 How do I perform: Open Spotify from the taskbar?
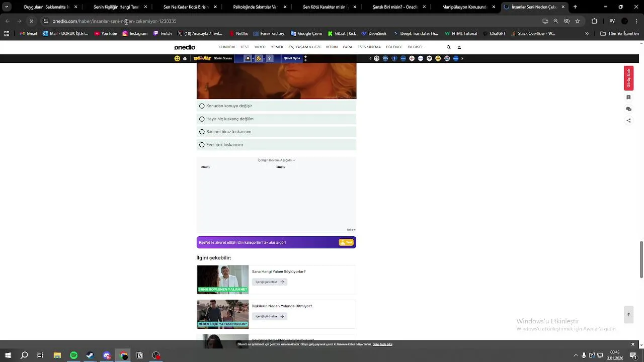coord(73,355)
